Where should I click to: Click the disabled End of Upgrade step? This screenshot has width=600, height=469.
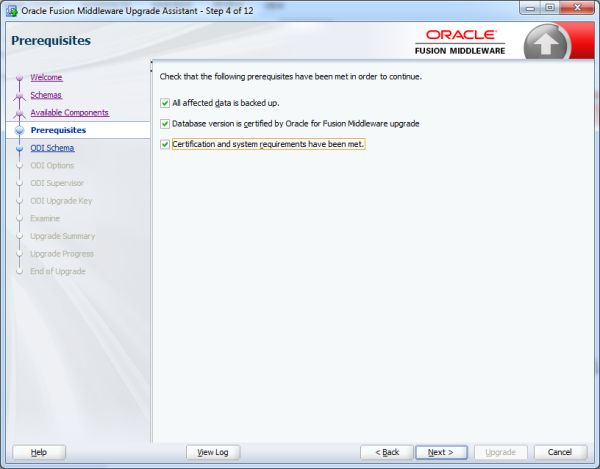tap(58, 271)
